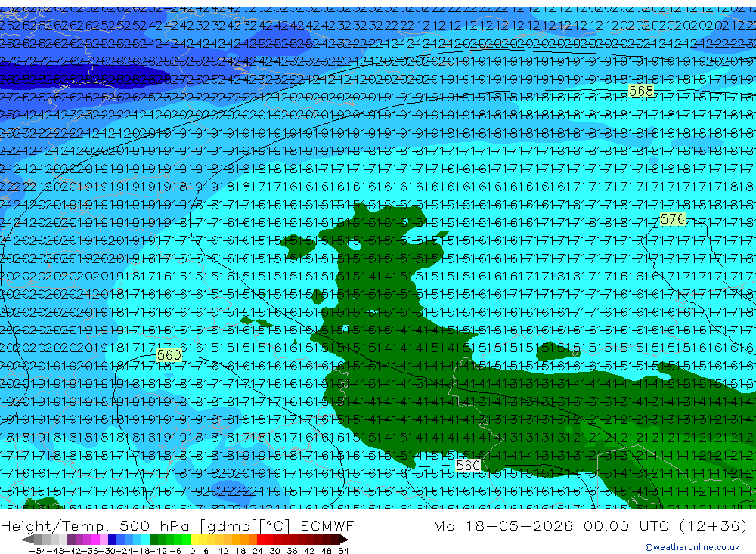Pick the magenta -36 legend swatch
This screenshot has height=554, width=756.
(x=95, y=539)
